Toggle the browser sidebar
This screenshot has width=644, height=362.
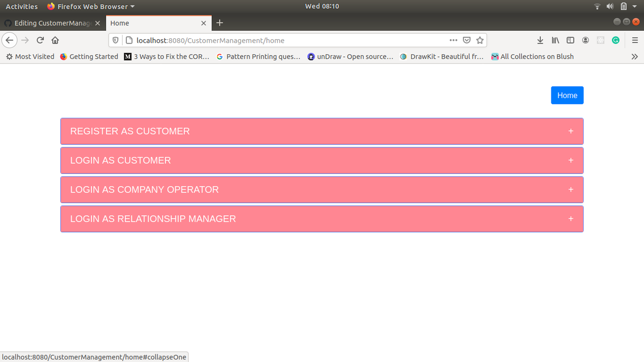pyautogui.click(x=570, y=40)
